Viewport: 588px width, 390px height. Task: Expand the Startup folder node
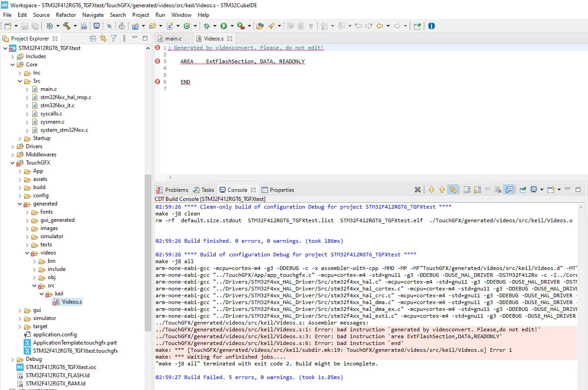(20, 138)
